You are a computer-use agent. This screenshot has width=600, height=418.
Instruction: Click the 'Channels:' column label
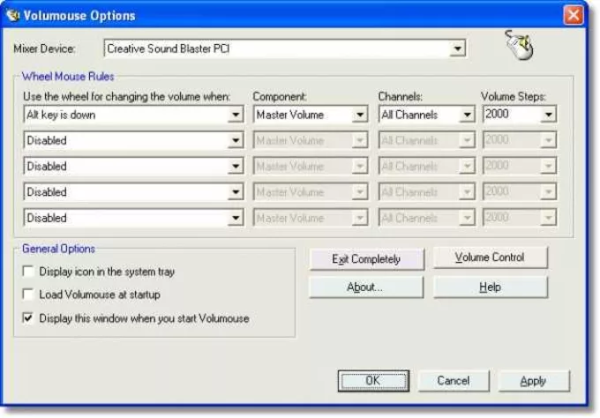(400, 96)
